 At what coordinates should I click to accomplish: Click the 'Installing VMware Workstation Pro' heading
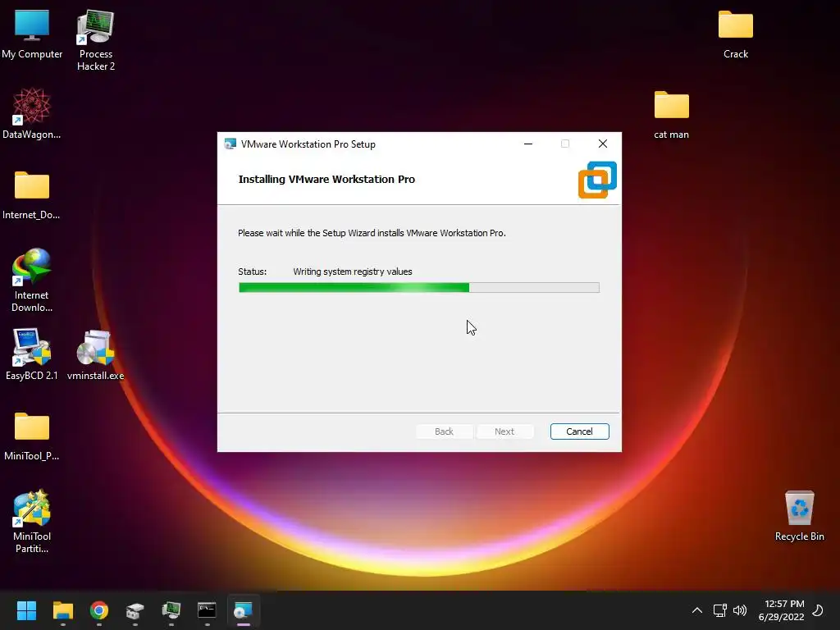326,180
